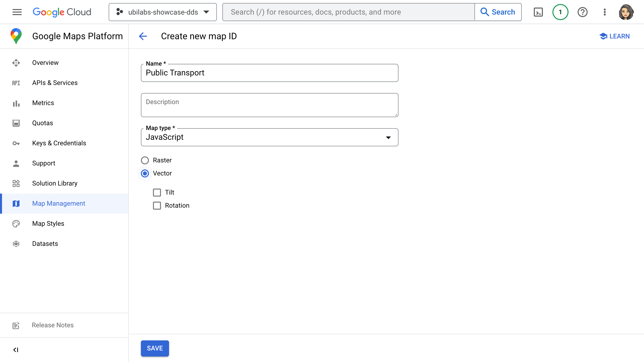Open the user account avatar
The width and height of the screenshot is (644, 362).
(626, 12)
